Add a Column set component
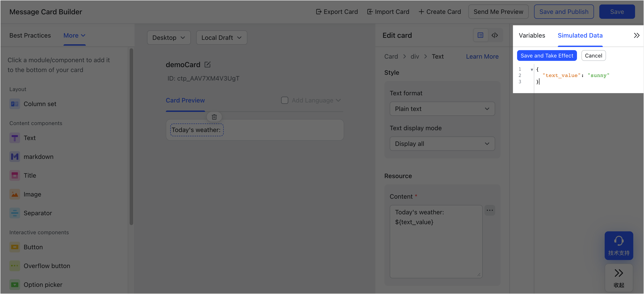The image size is (644, 294). point(33,104)
